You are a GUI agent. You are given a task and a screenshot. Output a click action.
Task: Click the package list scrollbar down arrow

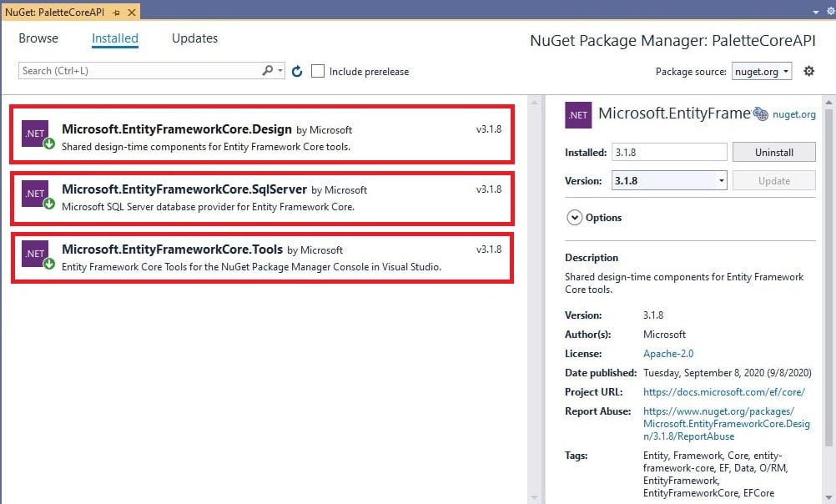pos(534,498)
